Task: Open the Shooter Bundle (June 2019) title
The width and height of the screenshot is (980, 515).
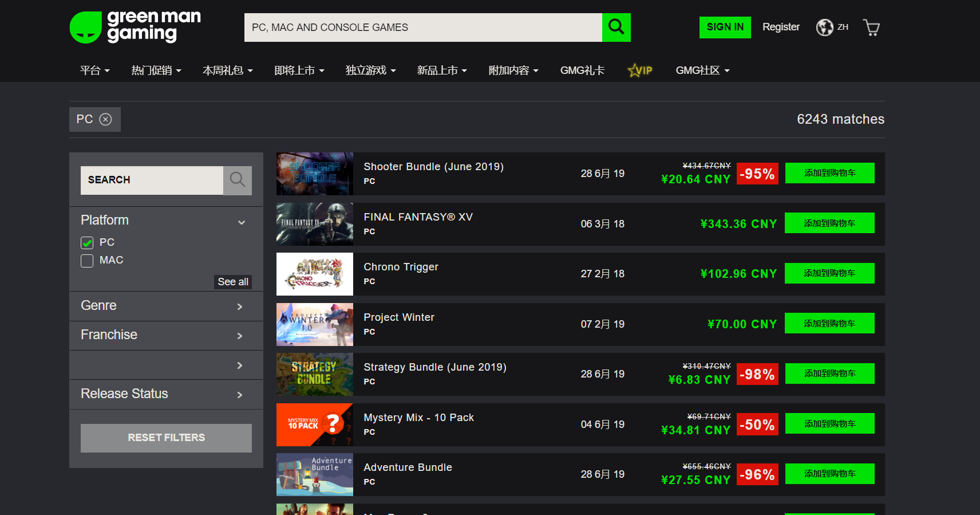Action: 433,167
